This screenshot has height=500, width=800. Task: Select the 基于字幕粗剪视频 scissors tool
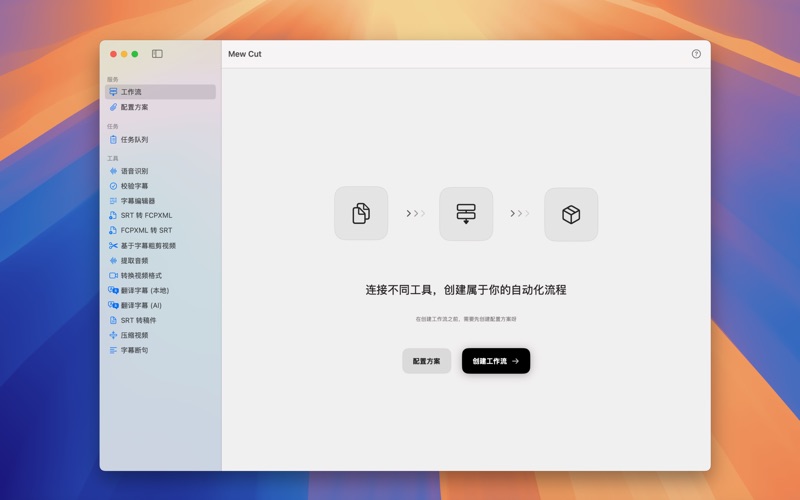[x=160, y=245]
